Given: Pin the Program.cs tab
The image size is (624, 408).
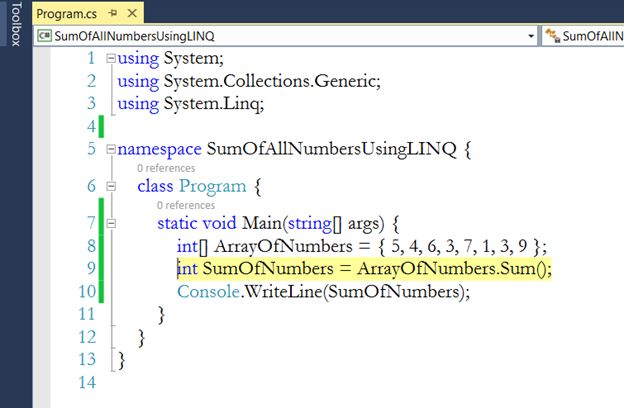Looking at the screenshot, I should point(113,14).
